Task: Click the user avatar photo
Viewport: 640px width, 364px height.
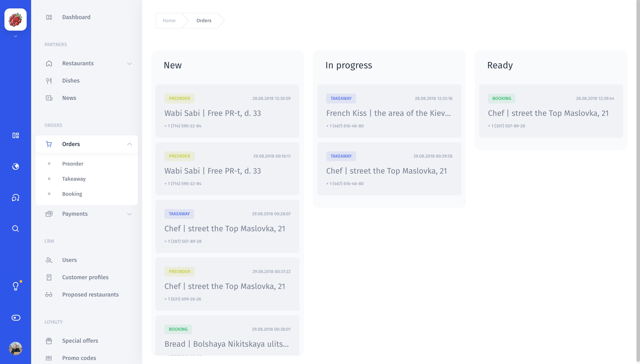Action: (x=16, y=348)
